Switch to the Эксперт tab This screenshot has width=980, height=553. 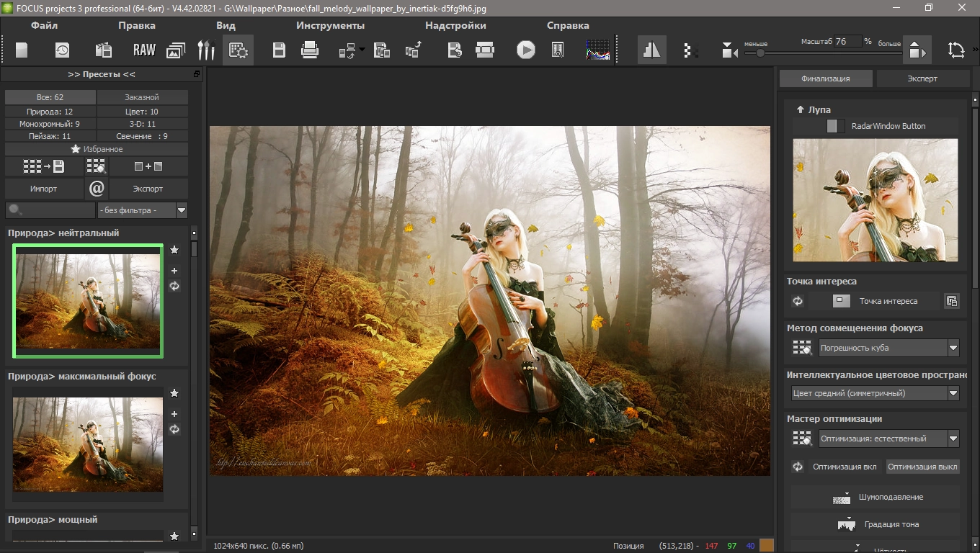point(922,78)
